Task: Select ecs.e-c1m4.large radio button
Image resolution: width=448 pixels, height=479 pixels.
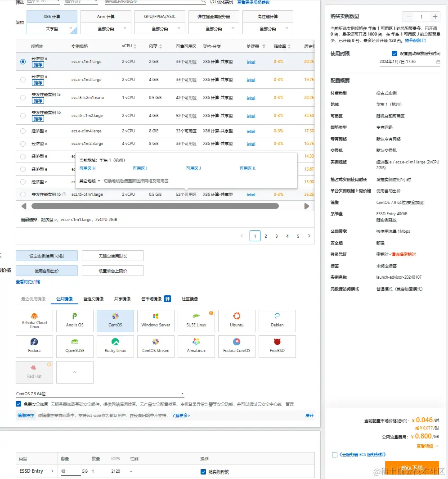Action: (23, 131)
